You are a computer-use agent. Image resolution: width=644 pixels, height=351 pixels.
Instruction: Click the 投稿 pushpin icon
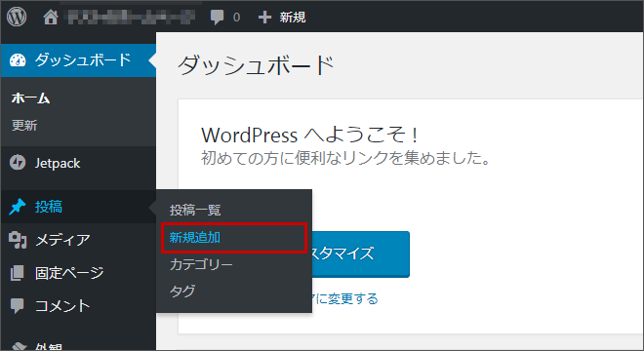pos(18,207)
